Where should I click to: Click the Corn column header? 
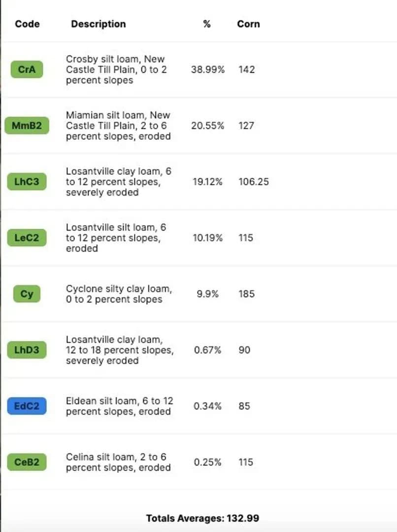248,24
